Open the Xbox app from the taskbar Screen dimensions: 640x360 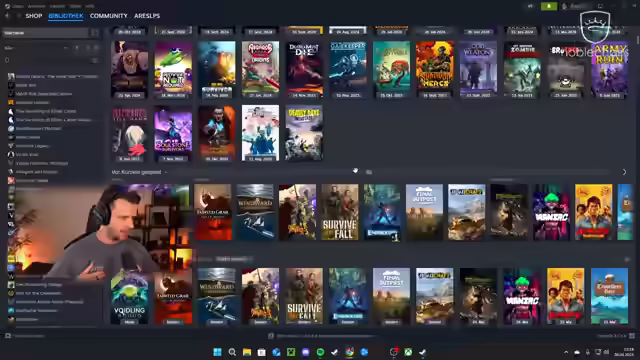[408, 352]
